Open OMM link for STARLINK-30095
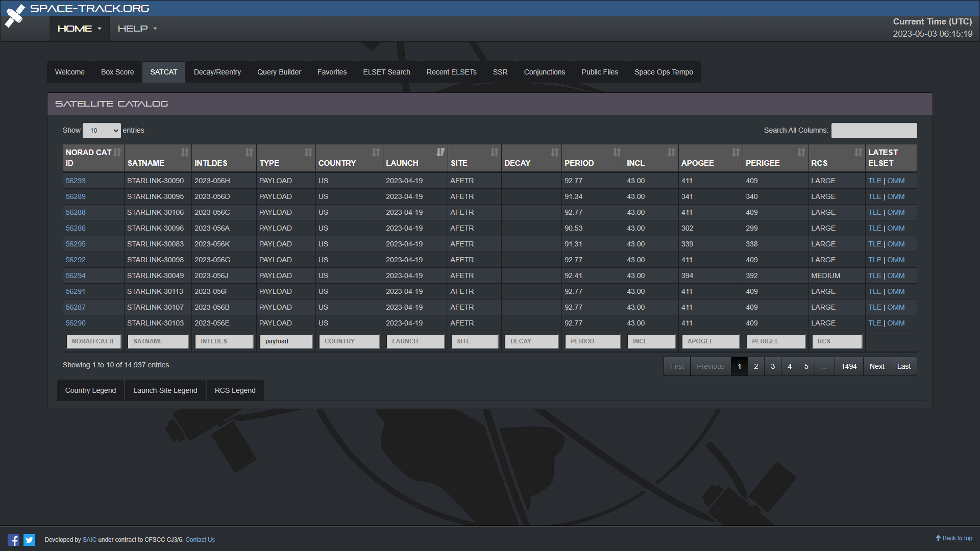This screenshot has height=551, width=980. [x=896, y=196]
